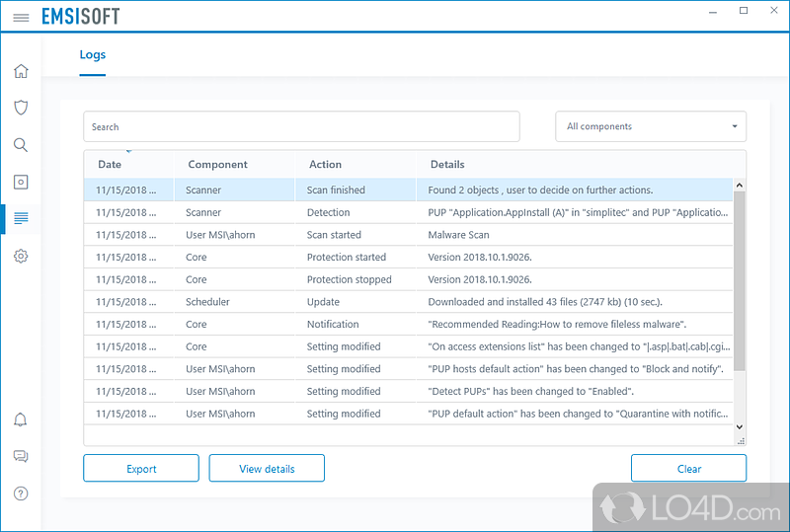The height and width of the screenshot is (532, 790).
Task: Click the Export button
Action: click(141, 469)
